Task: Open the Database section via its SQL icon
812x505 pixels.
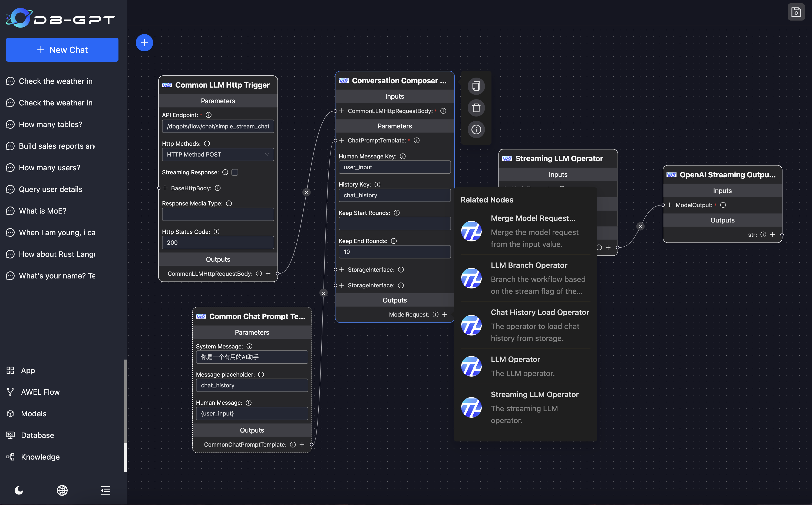Action: pos(10,435)
